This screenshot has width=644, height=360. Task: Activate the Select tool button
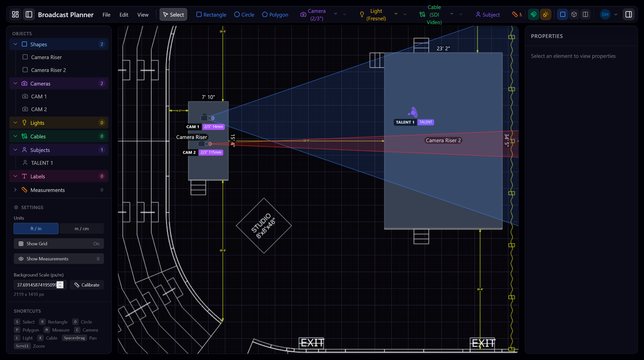point(173,14)
